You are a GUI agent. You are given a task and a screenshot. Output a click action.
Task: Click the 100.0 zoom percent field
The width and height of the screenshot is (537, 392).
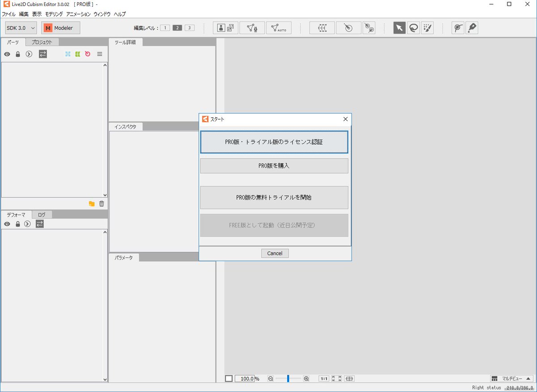(244, 379)
